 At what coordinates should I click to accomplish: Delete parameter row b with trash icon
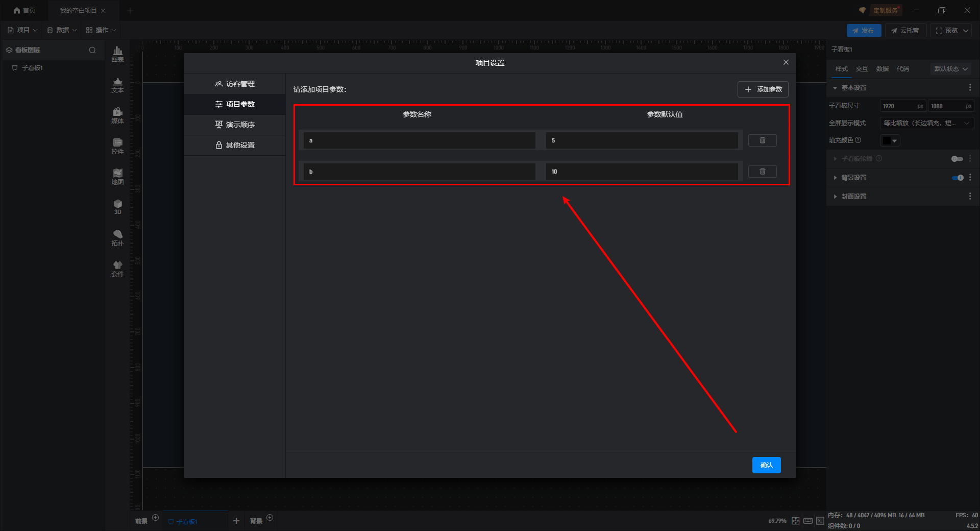762,172
